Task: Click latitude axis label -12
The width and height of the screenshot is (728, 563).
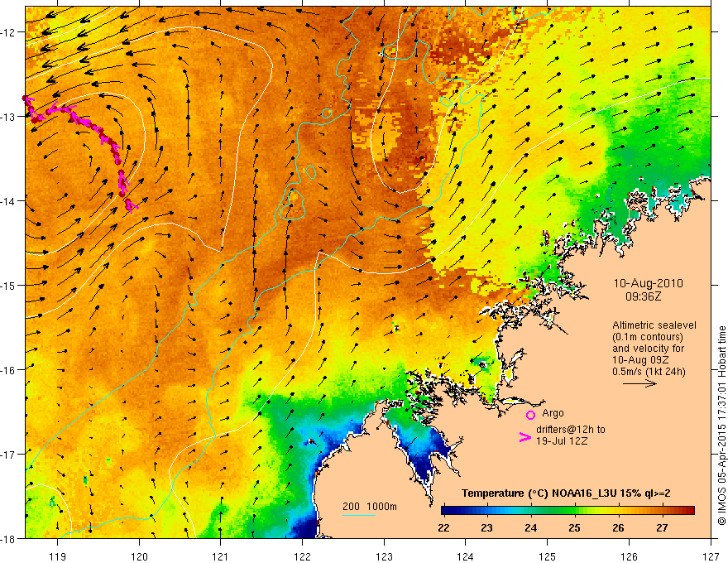Action: (x=9, y=32)
